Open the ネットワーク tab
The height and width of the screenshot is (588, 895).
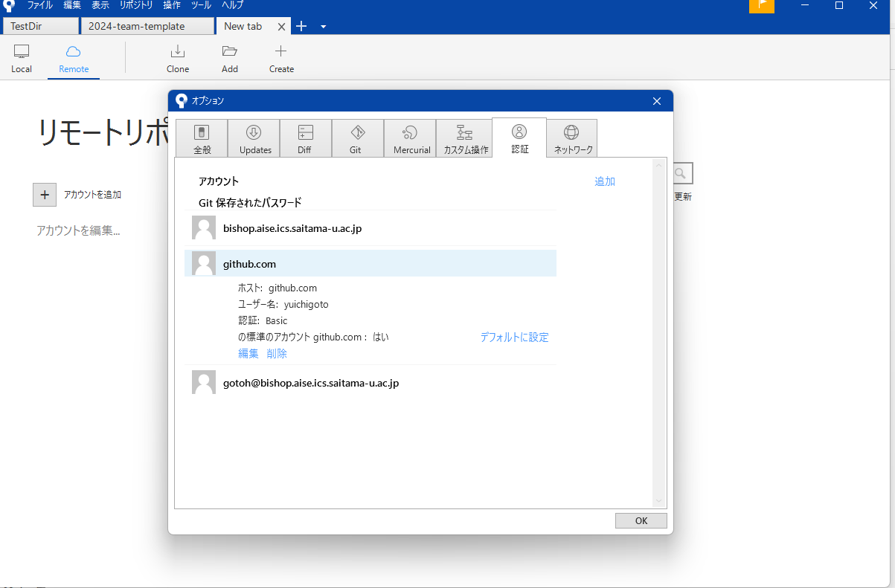[572, 138]
